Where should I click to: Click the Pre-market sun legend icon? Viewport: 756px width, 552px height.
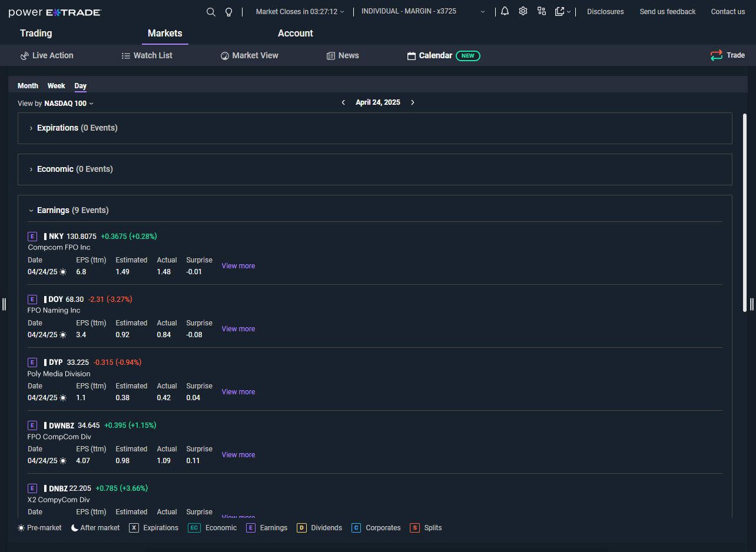[21, 528]
